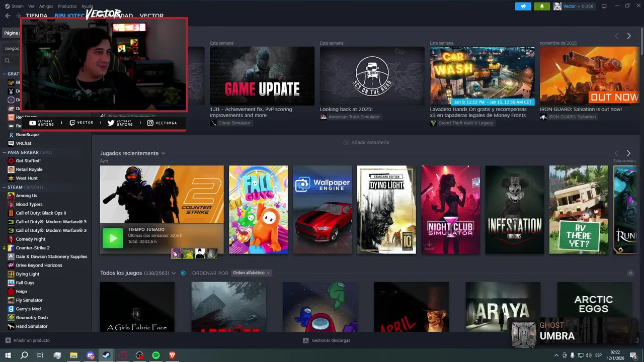Launch Counter-Strike 2 with the green play button
The height and width of the screenshot is (362, 644).
(x=113, y=238)
